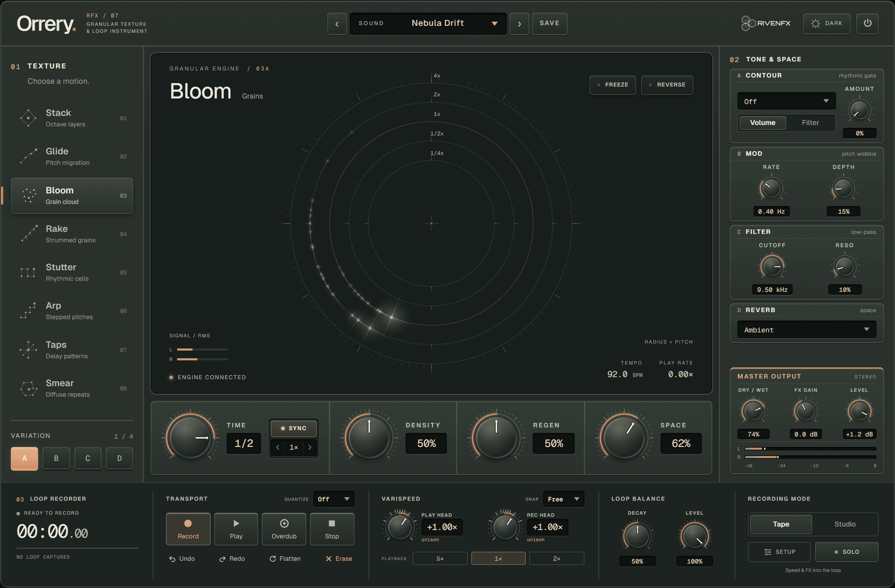Viewport: 895px width, 588px height.
Task: Click the large TIME knob
Action: tap(190, 438)
